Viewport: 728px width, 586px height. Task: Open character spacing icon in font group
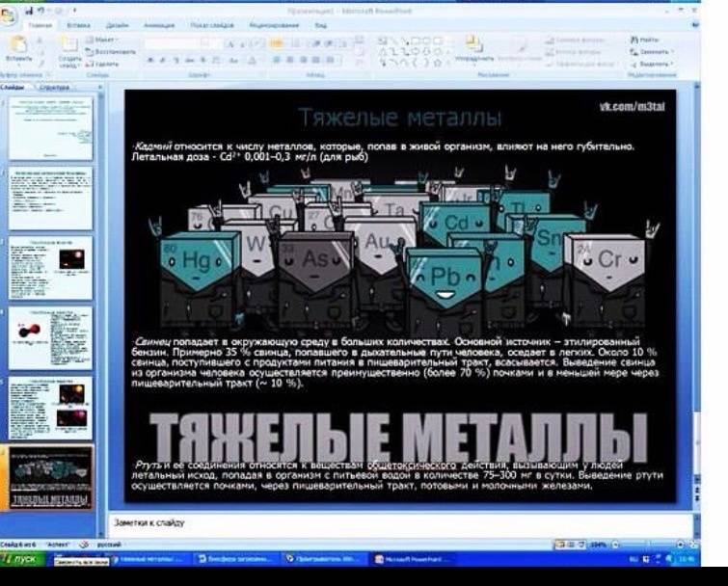pyautogui.click(x=215, y=61)
